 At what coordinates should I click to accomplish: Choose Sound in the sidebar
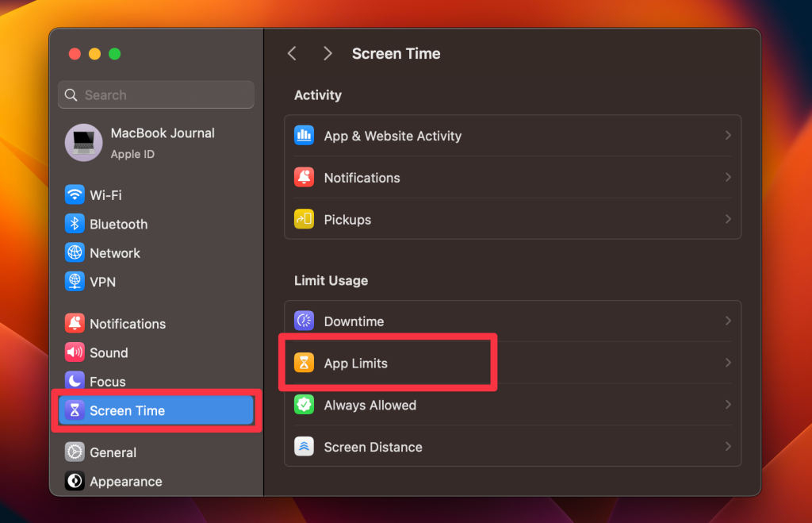pyautogui.click(x=156, y=352)
